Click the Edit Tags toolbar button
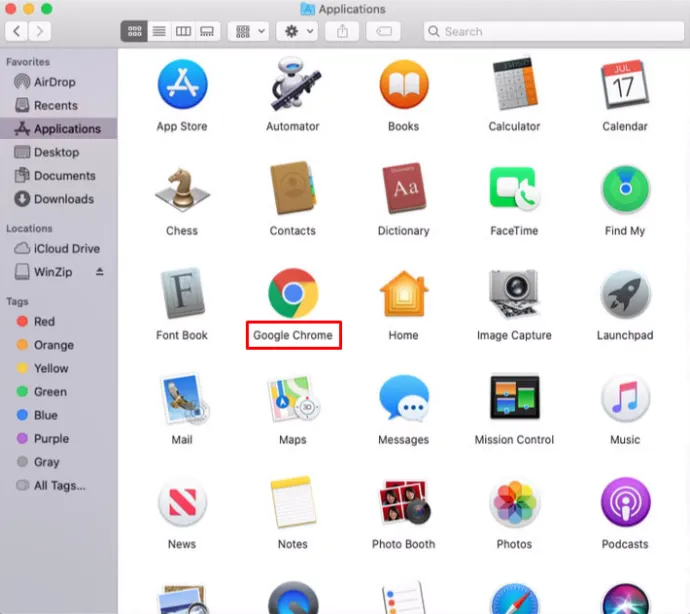Image resolution: width=690 pixels, height=614 pixels. (384, 31)
